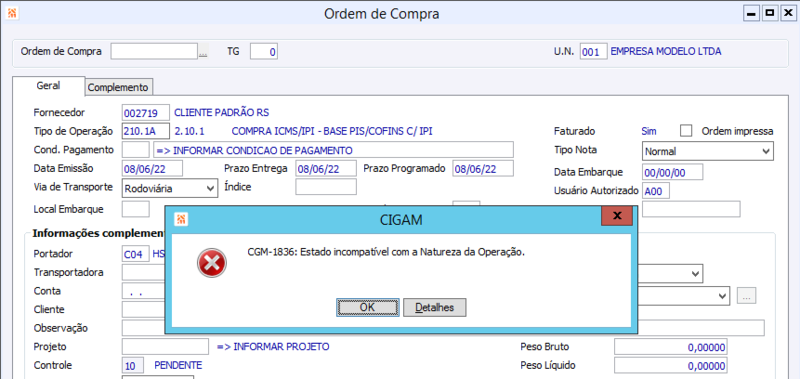Viewport: 800px width, 379px height.
Task: Click the Observação field
Action: click(143, 327)
